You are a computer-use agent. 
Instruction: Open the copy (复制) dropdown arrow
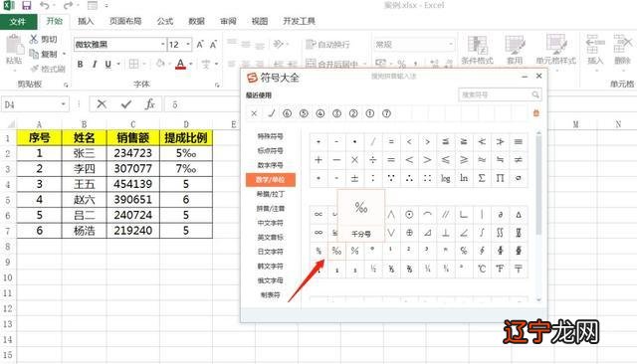tap(64, 54)
